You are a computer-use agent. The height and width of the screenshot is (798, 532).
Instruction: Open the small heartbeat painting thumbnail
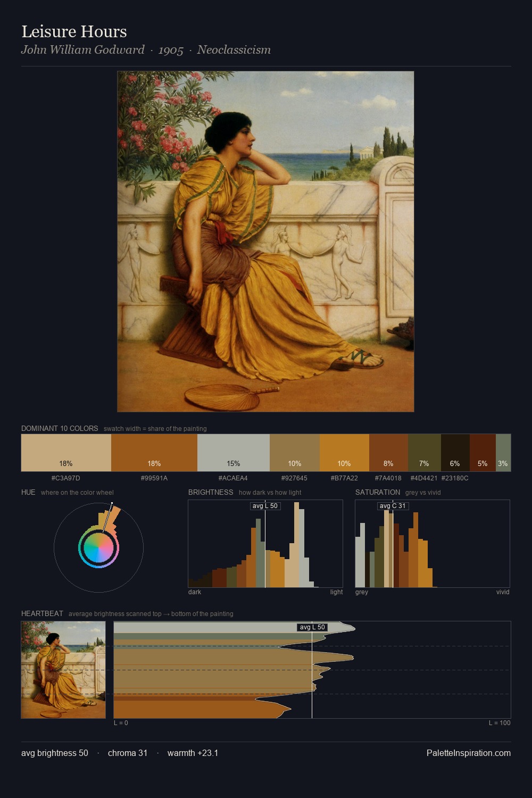pyautogui.click(x=63, y=670)
